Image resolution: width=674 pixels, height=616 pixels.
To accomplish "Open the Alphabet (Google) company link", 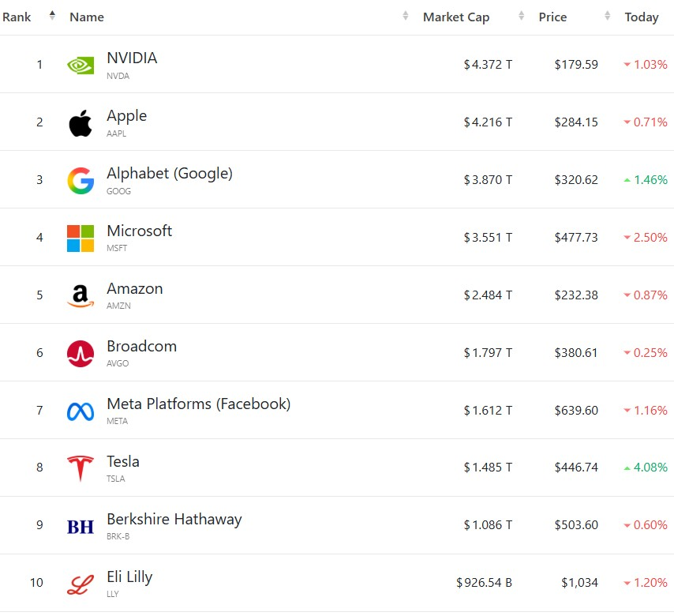I will coord(170,173).
